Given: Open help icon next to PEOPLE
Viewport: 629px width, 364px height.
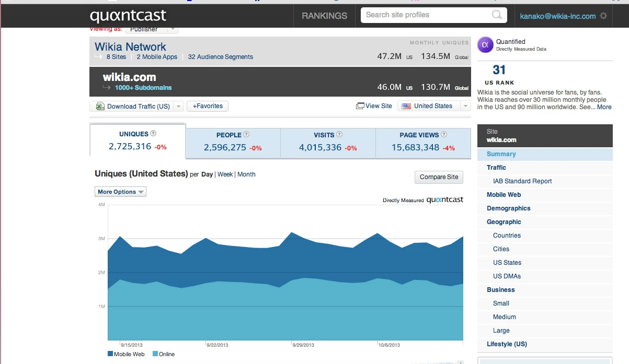Looking at the screenshot, I should (246, 134).
